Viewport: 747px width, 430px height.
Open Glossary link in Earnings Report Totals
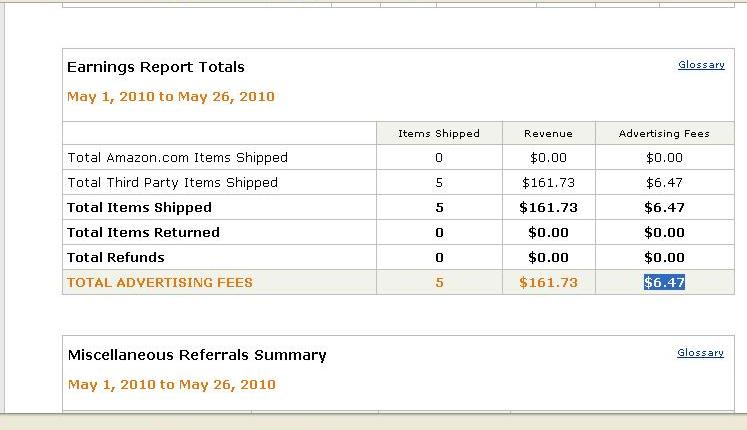click(700, 65)
